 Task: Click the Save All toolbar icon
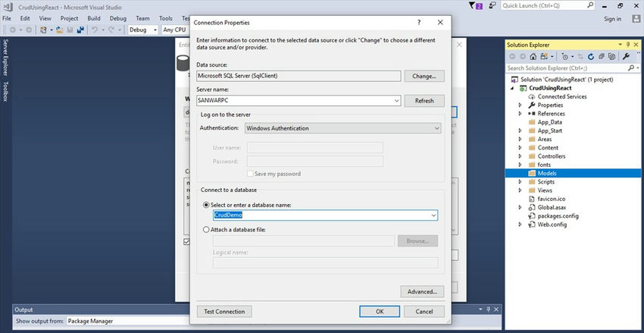(x=80, y=30)
